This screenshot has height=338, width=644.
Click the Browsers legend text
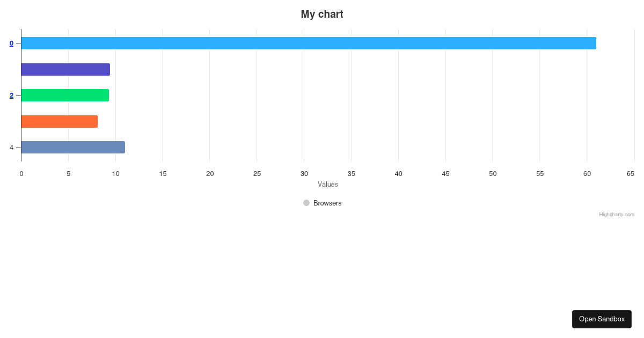(x=327, y=203)
